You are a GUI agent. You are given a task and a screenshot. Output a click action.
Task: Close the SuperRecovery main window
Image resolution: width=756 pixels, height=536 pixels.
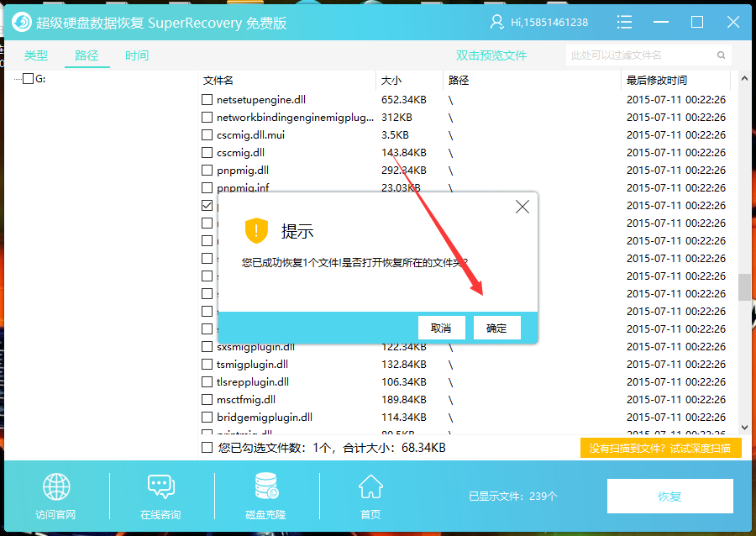[x=733, y=22]
